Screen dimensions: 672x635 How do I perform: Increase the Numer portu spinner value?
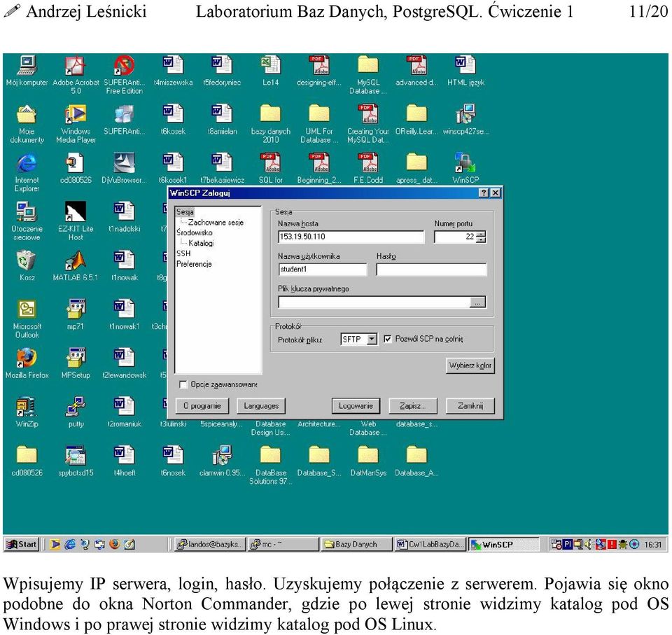(x=482, y=234)
